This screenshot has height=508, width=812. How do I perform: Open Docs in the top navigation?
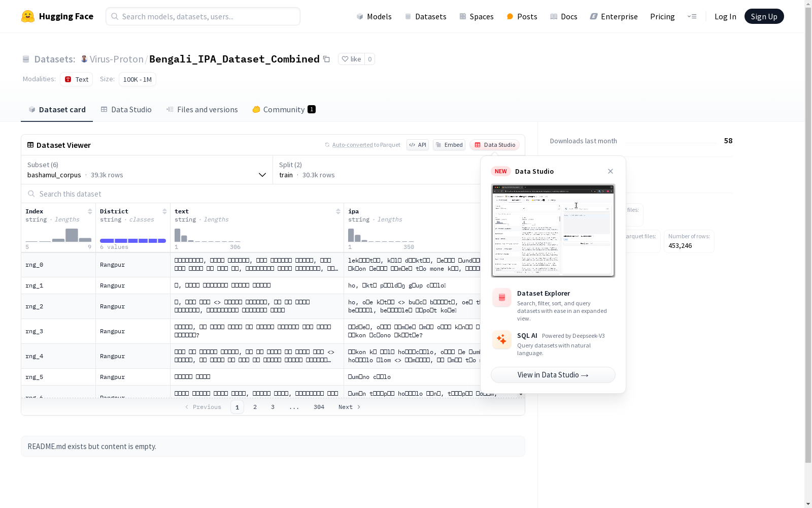(564, 16)
